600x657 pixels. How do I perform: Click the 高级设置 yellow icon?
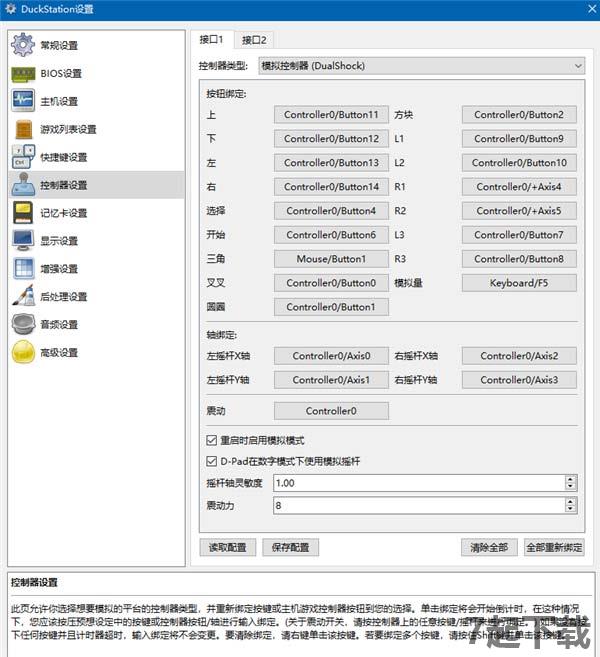(23, 352)
